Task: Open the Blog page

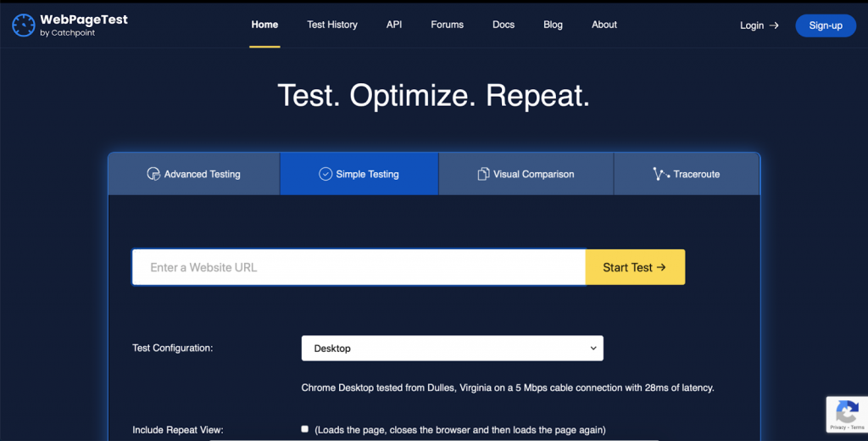Action: pos(553,25)
